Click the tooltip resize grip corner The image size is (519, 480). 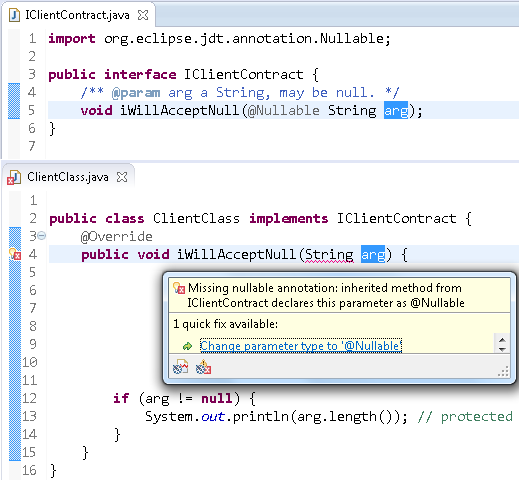[503, 371]
